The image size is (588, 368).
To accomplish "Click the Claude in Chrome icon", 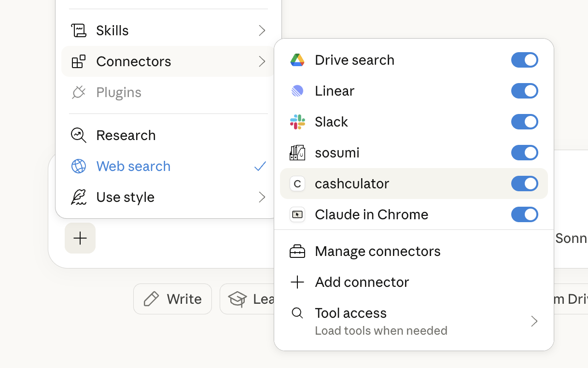I will pyautogui.click(x=297, y=214).
